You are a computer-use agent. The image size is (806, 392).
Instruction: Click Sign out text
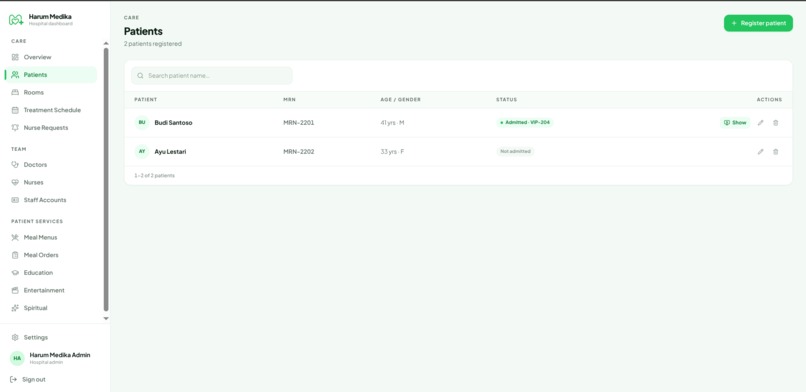[x=34, y=379]
